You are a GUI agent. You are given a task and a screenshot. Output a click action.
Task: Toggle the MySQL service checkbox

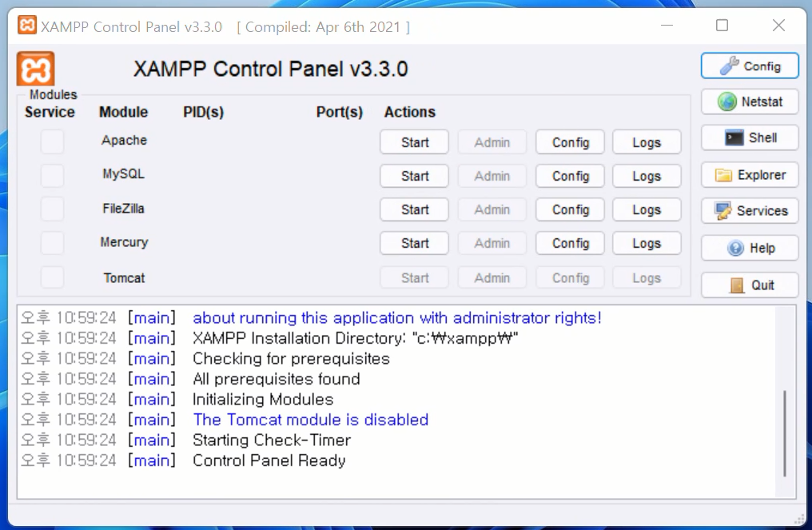[52, 176]
